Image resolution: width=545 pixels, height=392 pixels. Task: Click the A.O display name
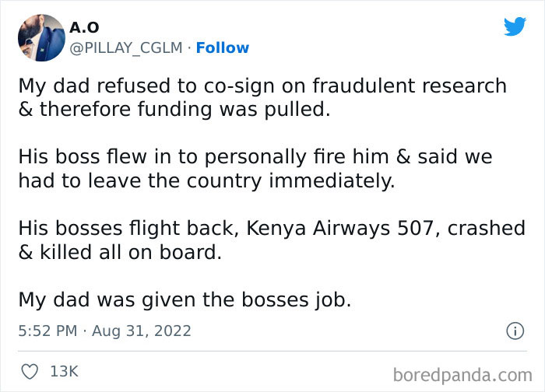click(x=84, y=27)
